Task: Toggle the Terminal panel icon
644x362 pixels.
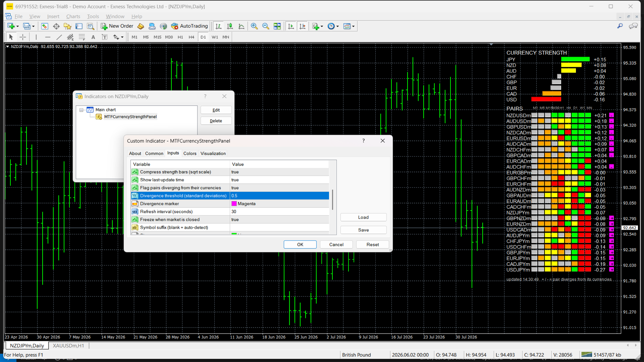Action: pos(79,26)
